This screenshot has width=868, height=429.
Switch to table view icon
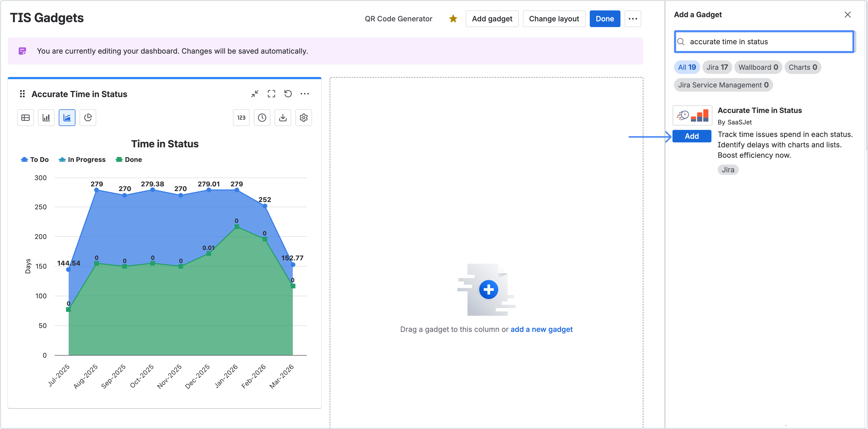(x=25, y=118)
